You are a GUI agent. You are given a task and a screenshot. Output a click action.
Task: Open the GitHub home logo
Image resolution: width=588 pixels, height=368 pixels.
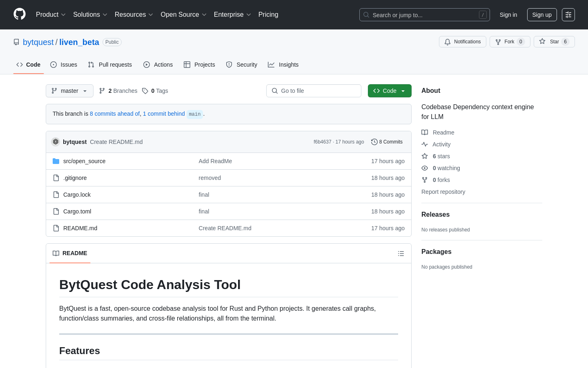pyautogui.click(x=20, y=14)
